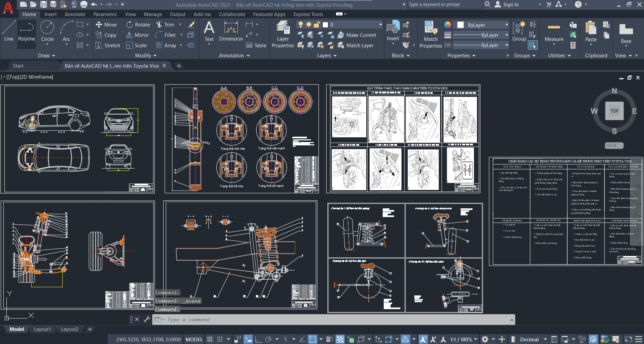Expand the Draw panel

coord(46,56)
